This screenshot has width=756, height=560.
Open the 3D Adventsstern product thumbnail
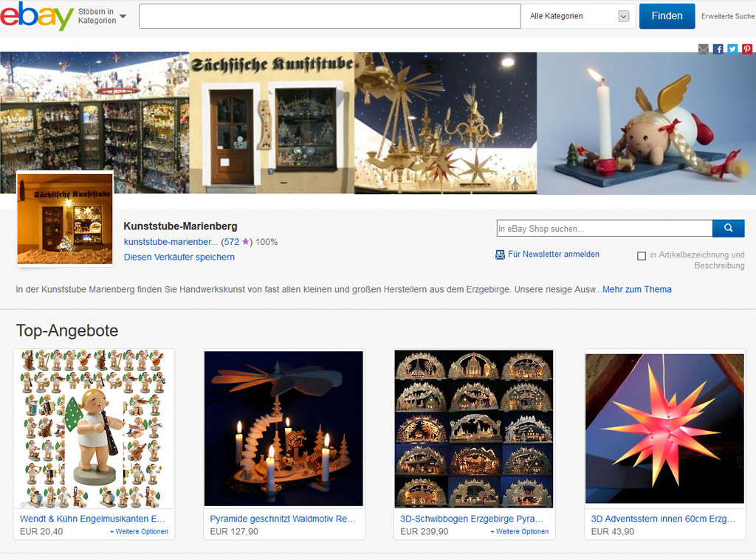tap(664, 428)
